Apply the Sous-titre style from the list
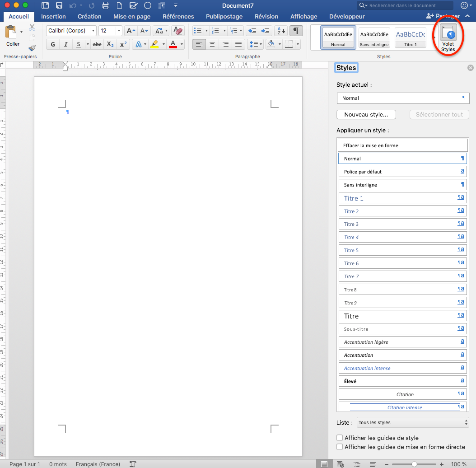The width and height of the screenshot is (476, 468). coord(402,329)
